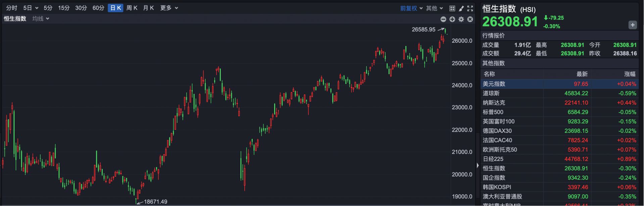Select the 60分 interval tab
This screenshot has width=644, height=206.
(98, 8)
